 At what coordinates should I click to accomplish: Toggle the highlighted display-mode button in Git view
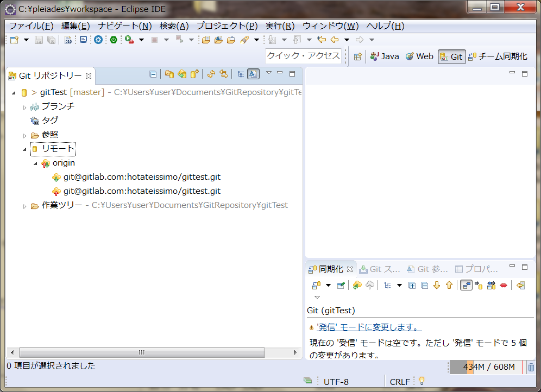click(x=253, y=74)
